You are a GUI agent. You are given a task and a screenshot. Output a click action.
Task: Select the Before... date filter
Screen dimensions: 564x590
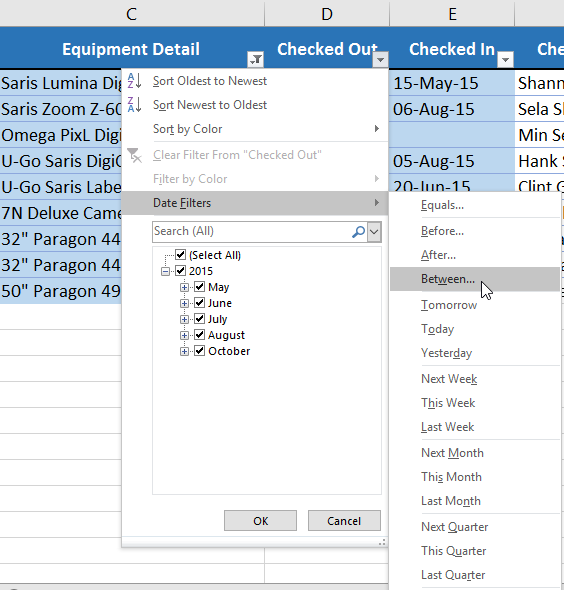click(x=475, y=231)
